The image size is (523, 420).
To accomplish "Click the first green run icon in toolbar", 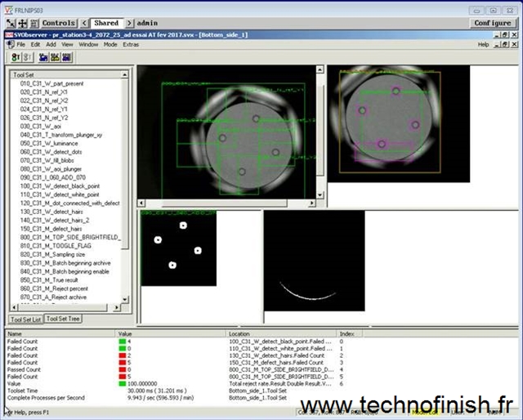I will coord(16,57).
